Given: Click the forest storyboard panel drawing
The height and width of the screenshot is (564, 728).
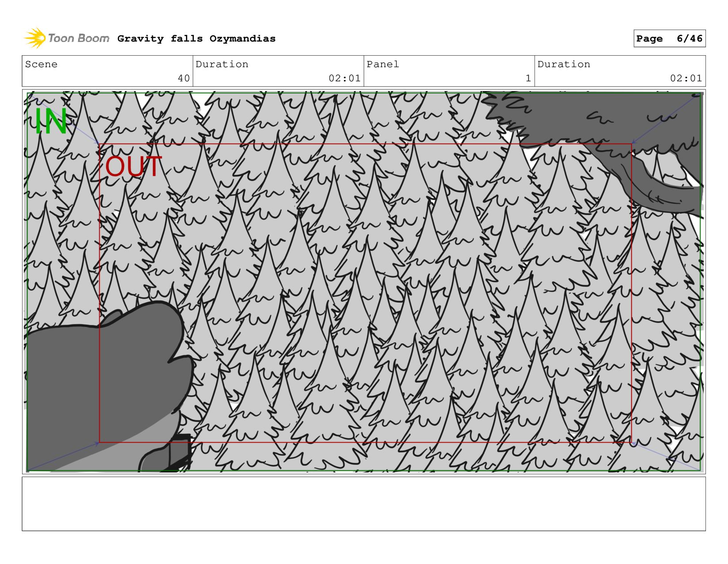Looking at the screenshot, I should click(364, 282).
